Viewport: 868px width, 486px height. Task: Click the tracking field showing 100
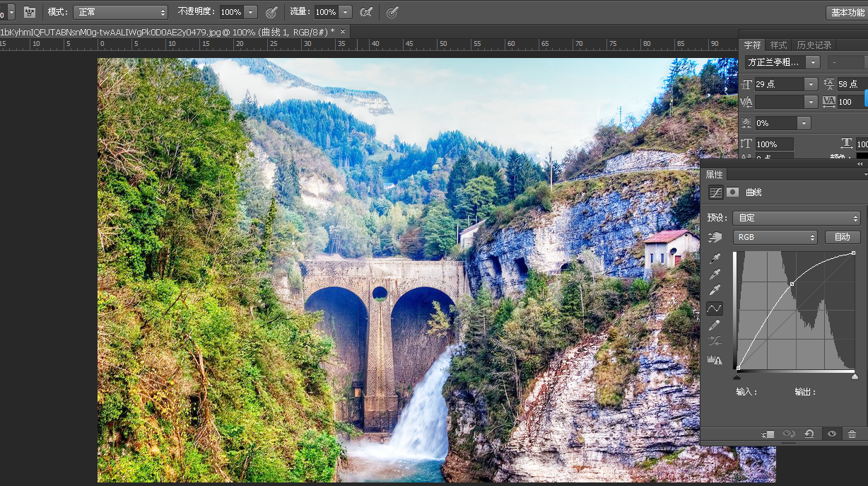(852, 102)
